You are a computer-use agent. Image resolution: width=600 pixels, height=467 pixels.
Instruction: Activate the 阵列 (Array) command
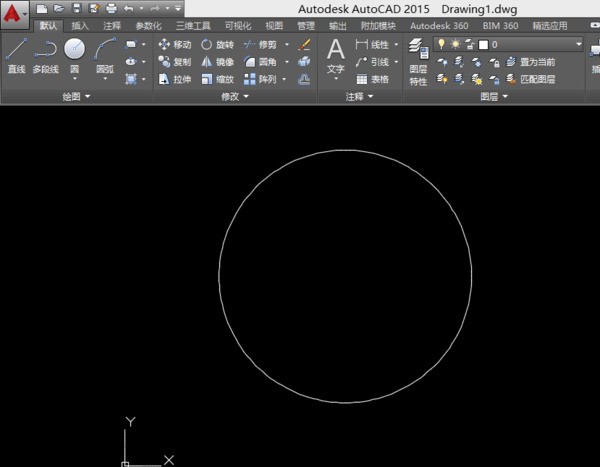click(260, 79)
